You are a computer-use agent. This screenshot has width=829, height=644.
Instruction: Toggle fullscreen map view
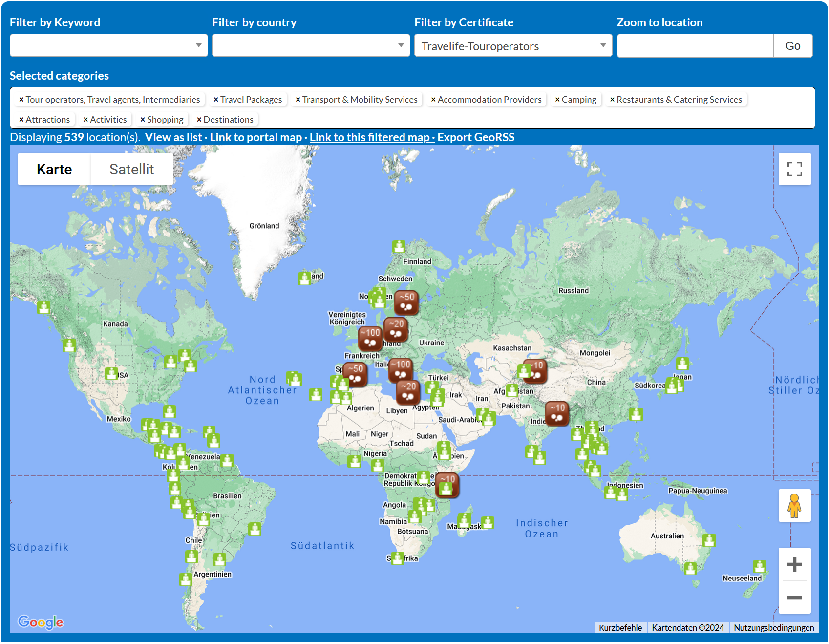click(x=794, y=169)
